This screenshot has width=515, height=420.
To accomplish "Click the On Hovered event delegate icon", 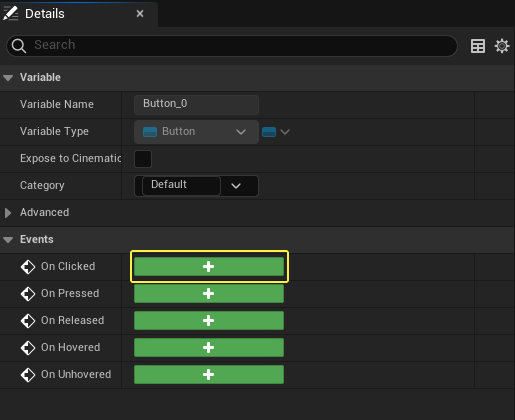I will 28,348.
